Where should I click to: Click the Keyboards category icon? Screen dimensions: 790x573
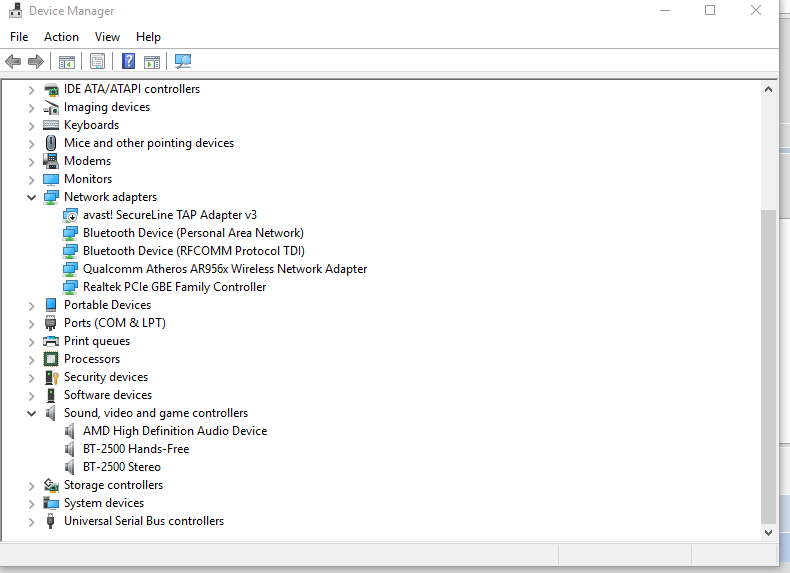point(51,125)
